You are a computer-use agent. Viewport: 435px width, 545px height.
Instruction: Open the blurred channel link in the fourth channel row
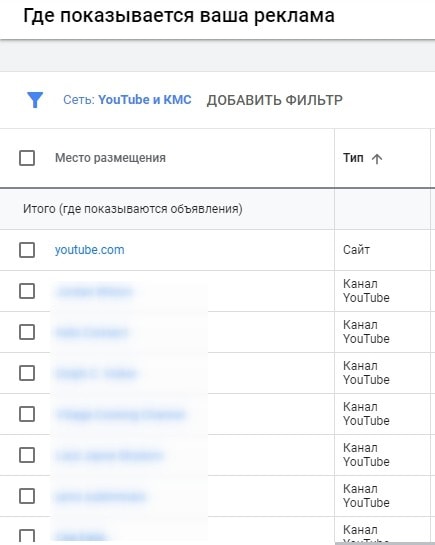click(120, 414)
